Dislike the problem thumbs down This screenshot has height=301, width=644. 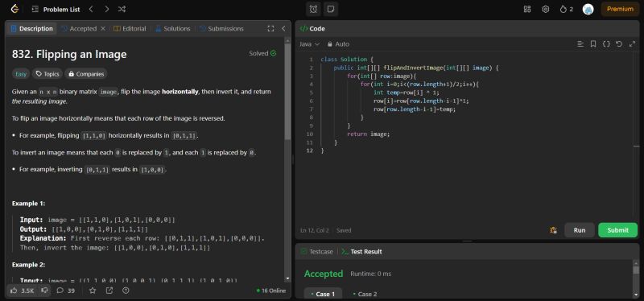[45, 291]
